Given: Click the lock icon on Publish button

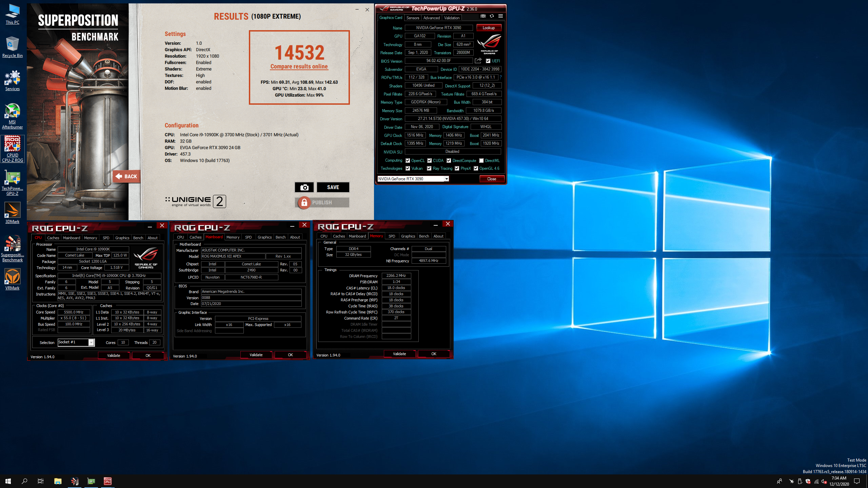Looking at the screenshot, I should click(x=304, y=203).
